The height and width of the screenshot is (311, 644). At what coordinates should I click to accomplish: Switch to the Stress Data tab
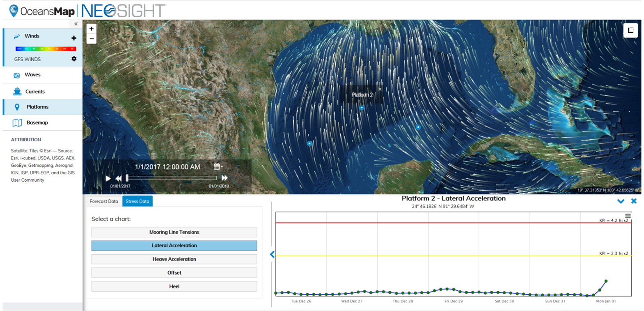[x=138, y=201]
